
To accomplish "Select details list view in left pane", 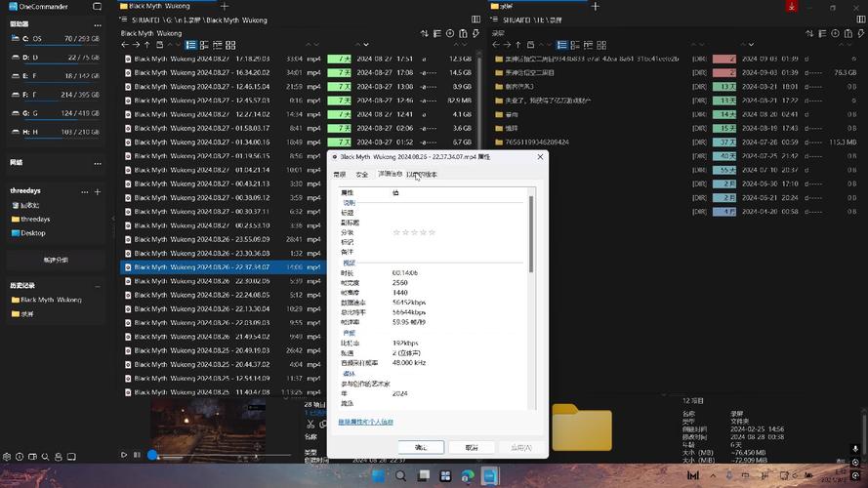I will coord(191,45).
